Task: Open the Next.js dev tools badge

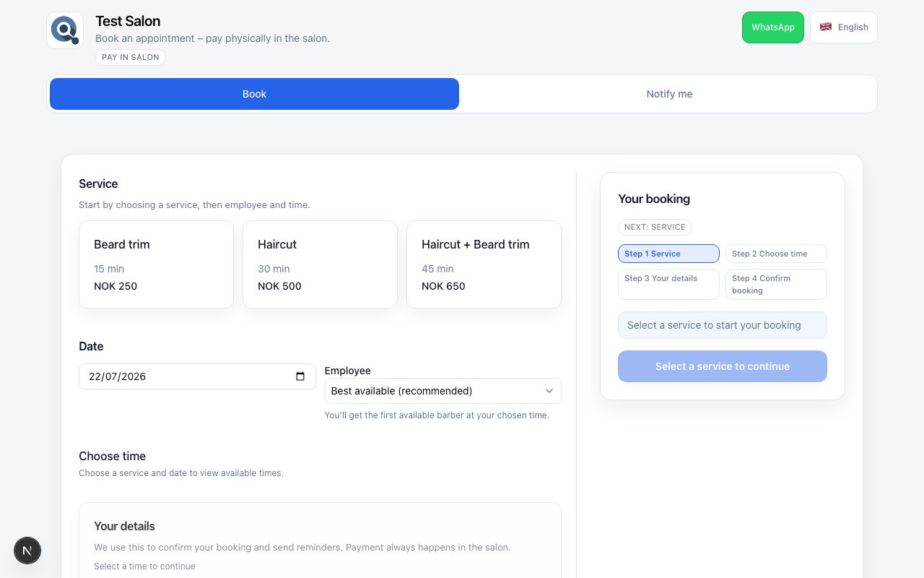Action: coord(27,551)
